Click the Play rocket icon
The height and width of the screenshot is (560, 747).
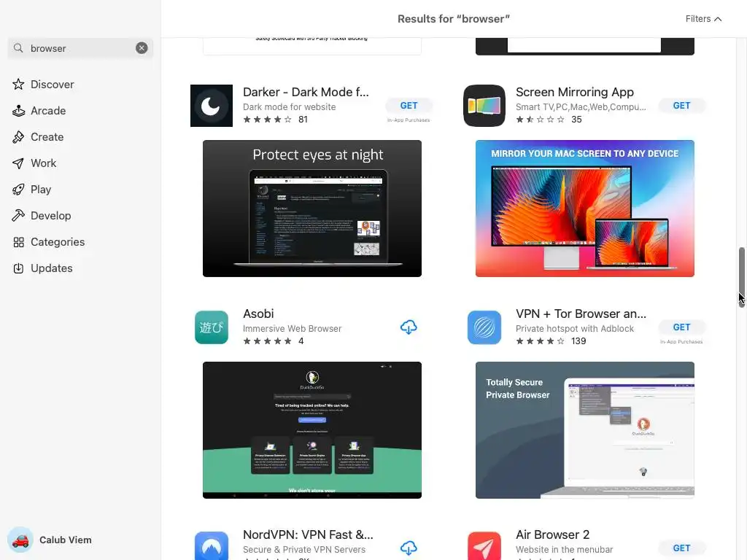click(18, 190)
